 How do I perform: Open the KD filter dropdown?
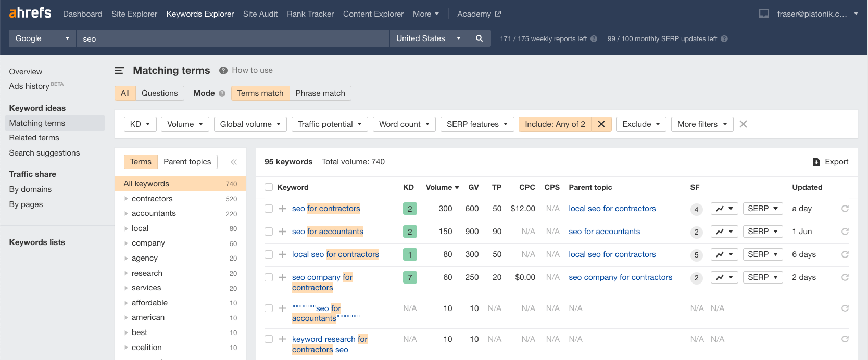pos(140,124)
